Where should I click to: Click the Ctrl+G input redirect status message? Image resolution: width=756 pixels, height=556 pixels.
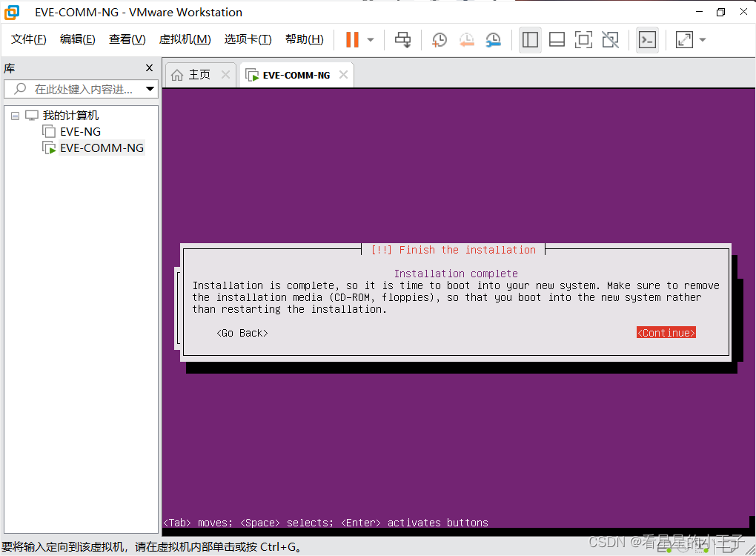coord(152,547)
